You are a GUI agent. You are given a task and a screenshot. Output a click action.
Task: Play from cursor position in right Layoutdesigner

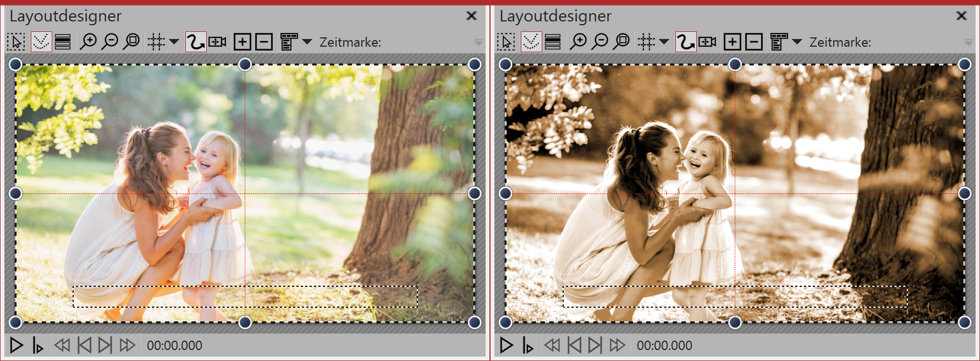[x=527, y=346]
